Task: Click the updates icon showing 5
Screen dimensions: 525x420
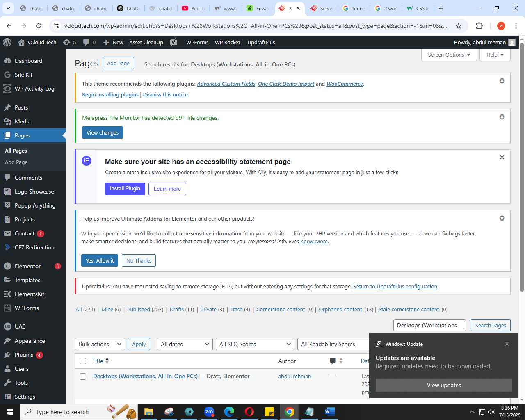Action: (x=69, y=42)
